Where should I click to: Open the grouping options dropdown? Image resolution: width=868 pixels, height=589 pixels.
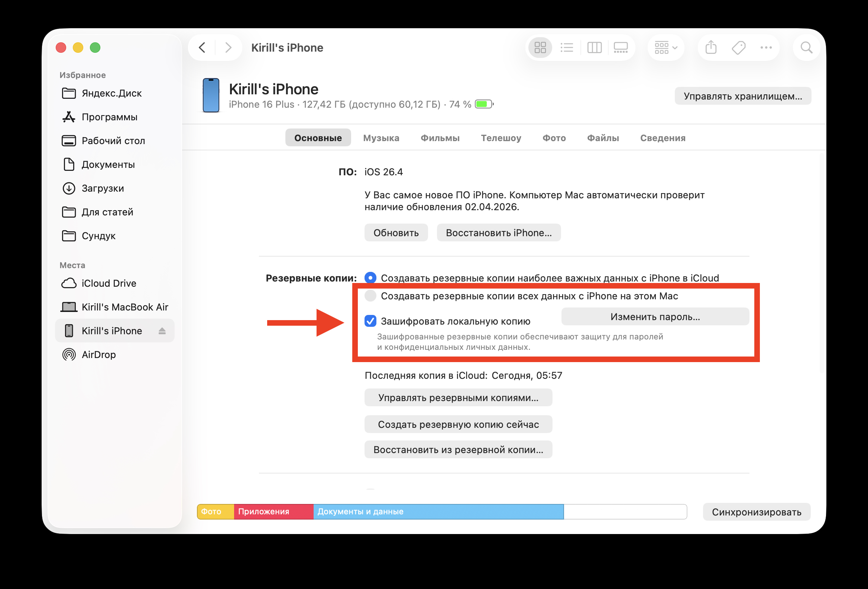pos(665,48)
